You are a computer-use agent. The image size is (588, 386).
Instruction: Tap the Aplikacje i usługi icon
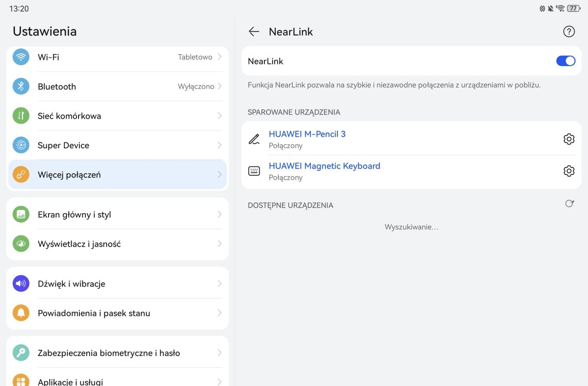pos(21,381)
